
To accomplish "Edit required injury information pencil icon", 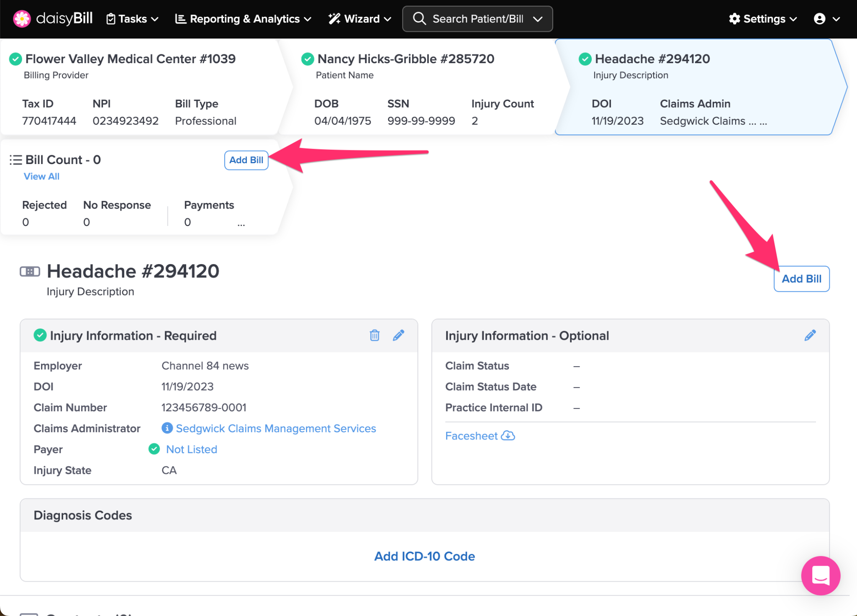I will 398,335.
